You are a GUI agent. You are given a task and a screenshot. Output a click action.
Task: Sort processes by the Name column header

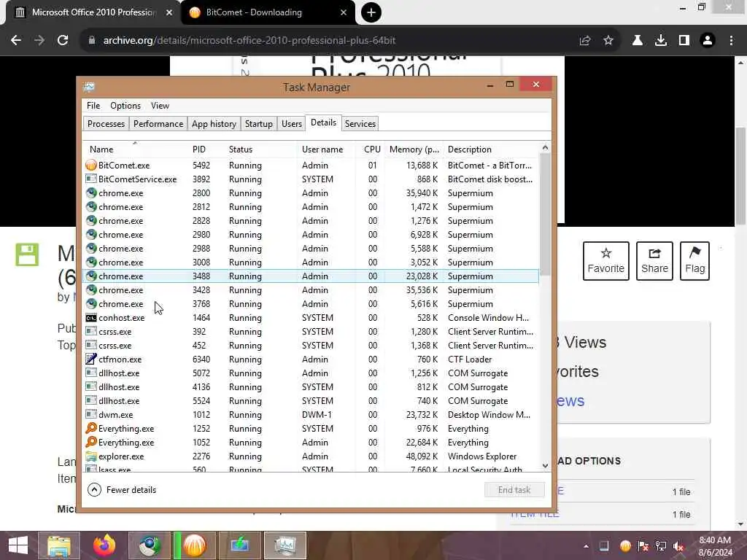pyautogui.click(x=136, y=149)
